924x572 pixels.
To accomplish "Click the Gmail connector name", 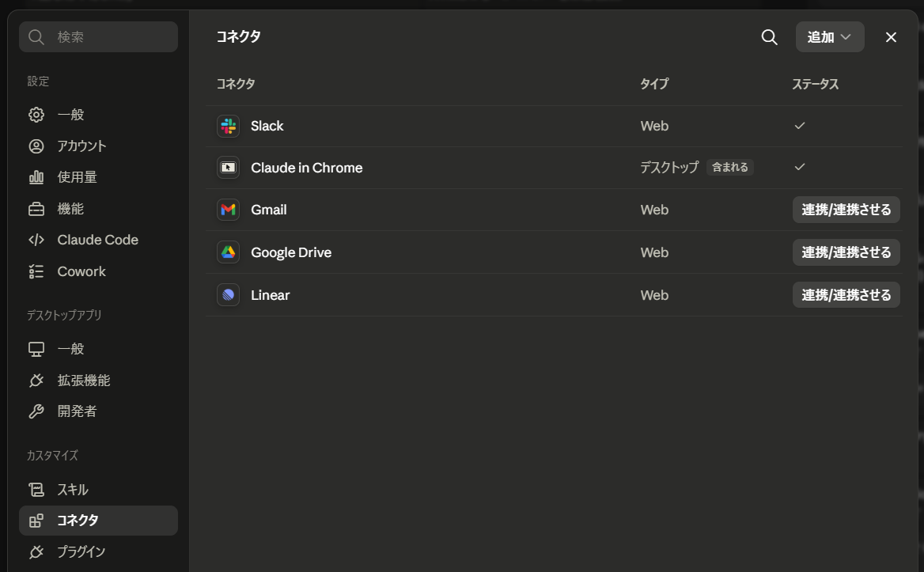I will click(x=269, y=210).
